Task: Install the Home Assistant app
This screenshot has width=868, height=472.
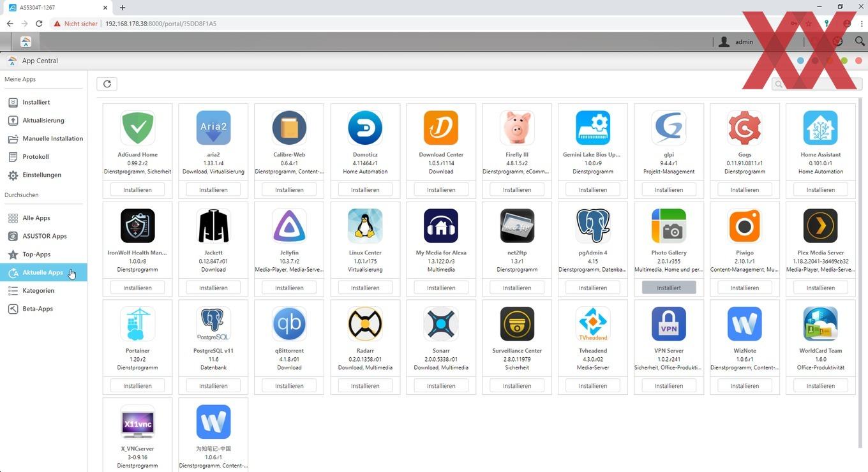Action: click(x=821, y=189)
